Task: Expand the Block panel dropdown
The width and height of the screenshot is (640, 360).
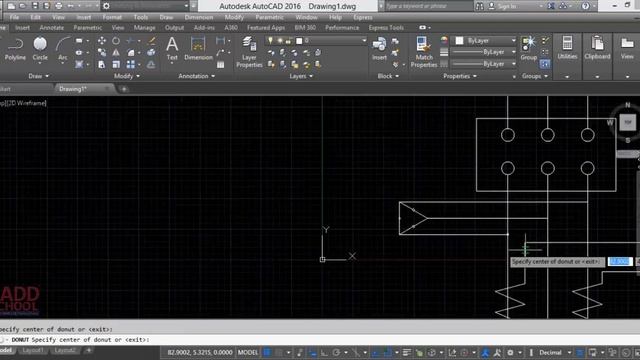Action: [x=388, y=76]
